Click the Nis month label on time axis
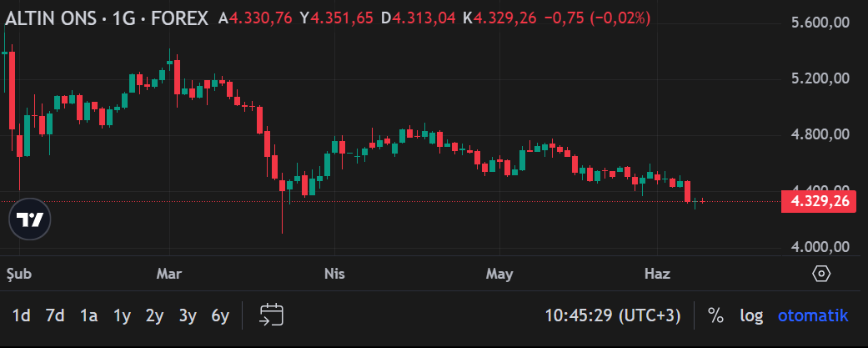The width and height of the screenshot is (868, 348). point(334,274)
